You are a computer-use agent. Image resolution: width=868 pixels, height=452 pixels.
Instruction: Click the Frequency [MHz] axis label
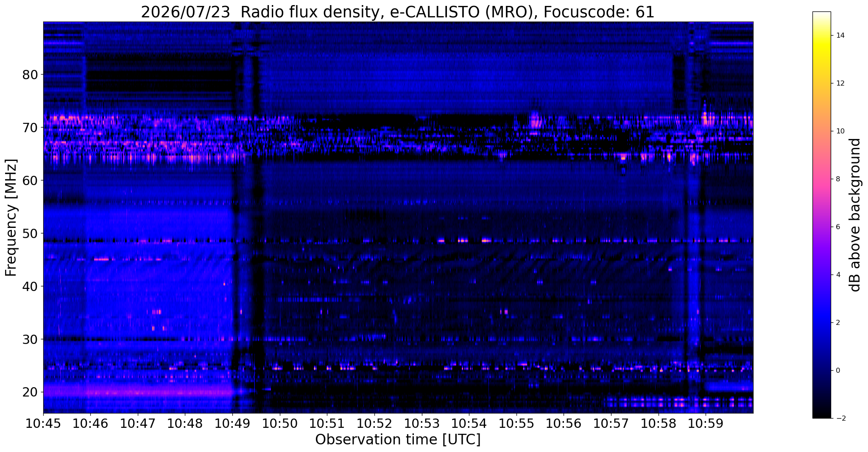(11, 218)
